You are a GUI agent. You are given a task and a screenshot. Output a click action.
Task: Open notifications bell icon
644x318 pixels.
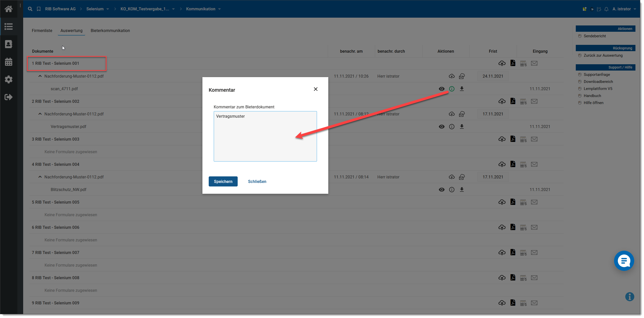(x=606, y=9)
